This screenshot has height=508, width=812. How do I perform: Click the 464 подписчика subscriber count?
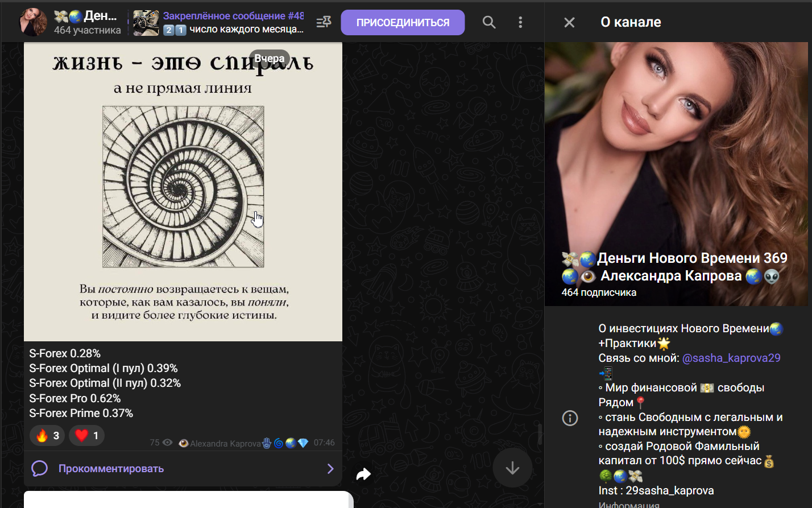(599, 292)
